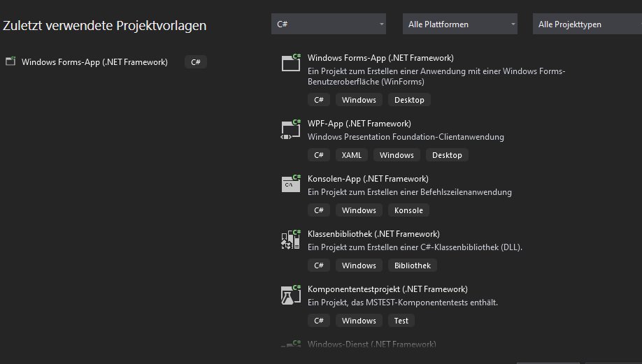This screenshot has height=364, width=642.
Task: Open the Alle Projekttypen filter dropdown
Action: [587, 24]
